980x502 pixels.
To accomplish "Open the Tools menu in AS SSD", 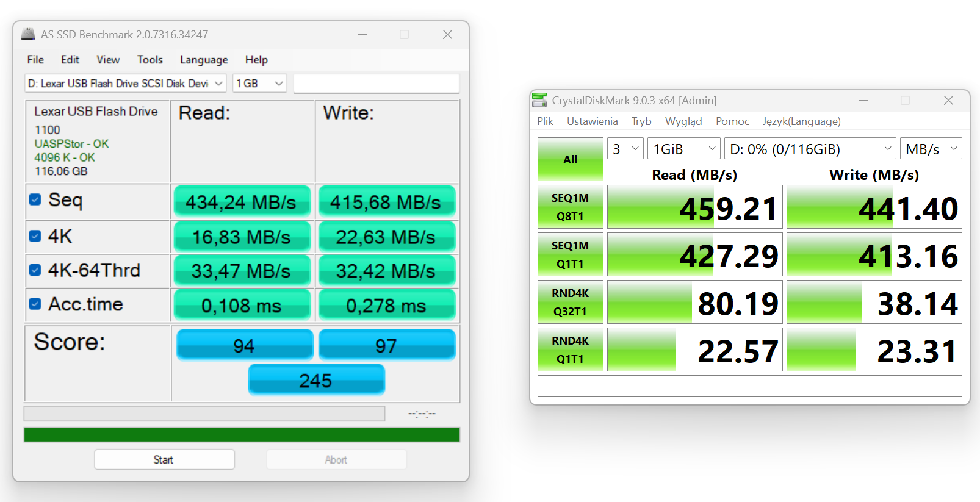I will pyautogui.click(x=150, y=60).
